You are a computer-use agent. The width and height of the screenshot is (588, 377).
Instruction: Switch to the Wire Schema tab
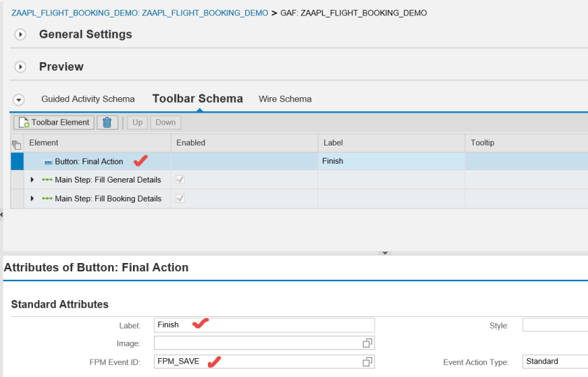[285, 99]
